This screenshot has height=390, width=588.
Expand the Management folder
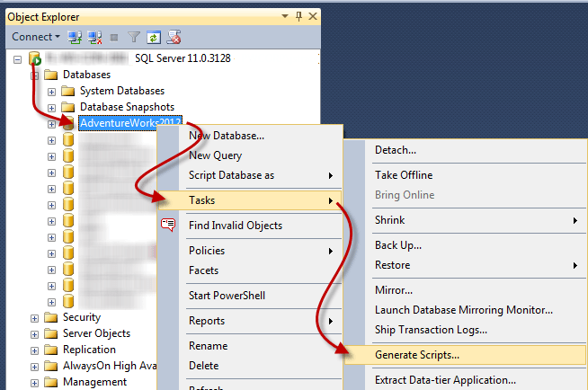click(x=34, y=383)
